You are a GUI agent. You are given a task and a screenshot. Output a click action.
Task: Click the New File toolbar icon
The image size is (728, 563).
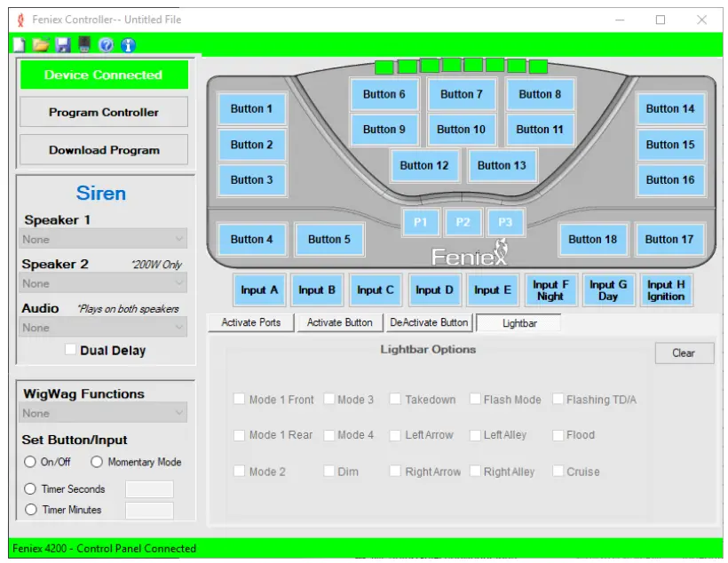(x=20, y=44)
